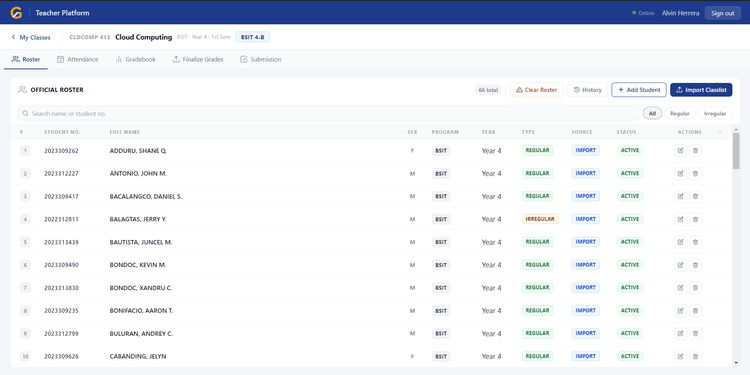Click the scrollbar down arrow
The image size is (750, 375).
(x=736, y=364)
